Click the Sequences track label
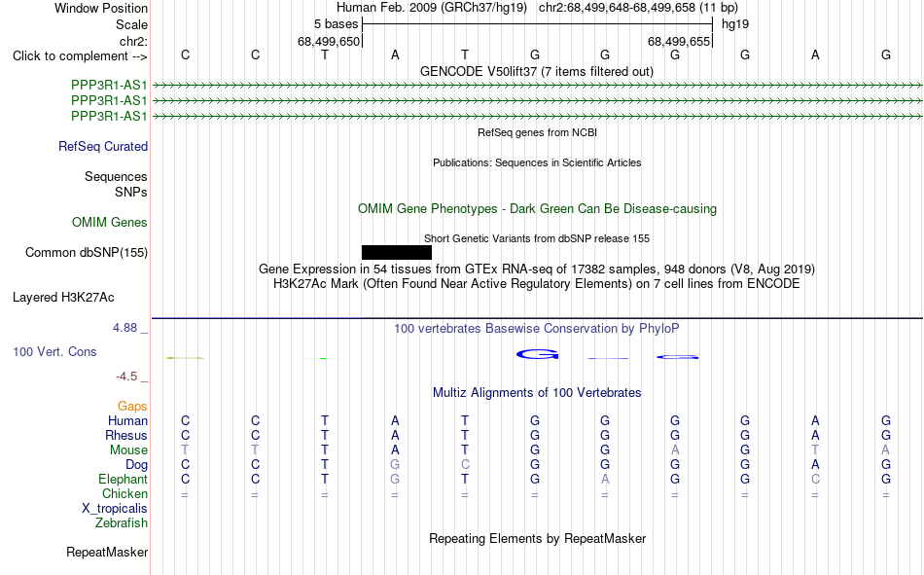Screen dimensions: 924x575 tap(116, 176)
